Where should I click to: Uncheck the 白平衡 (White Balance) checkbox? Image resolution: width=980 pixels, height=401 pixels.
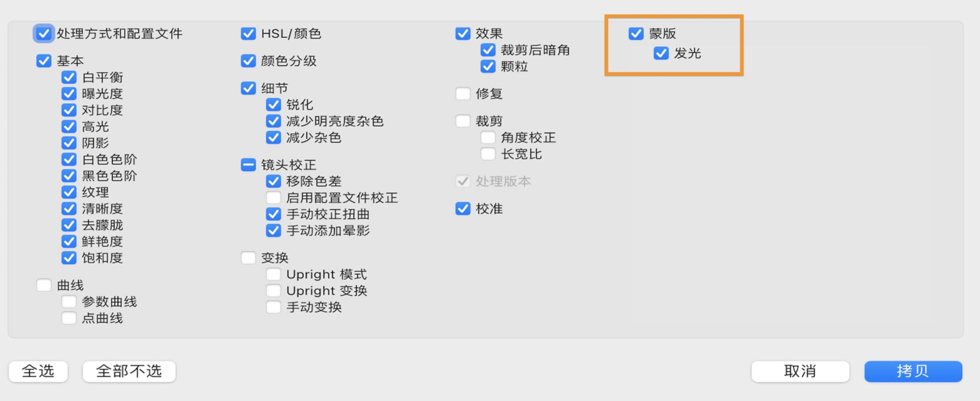[x=69, y=77]
